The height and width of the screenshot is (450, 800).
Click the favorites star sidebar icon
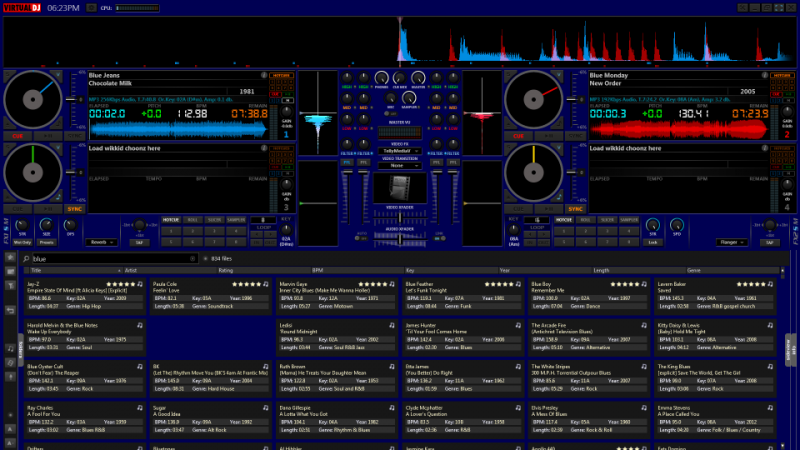(x=10, y=258)
